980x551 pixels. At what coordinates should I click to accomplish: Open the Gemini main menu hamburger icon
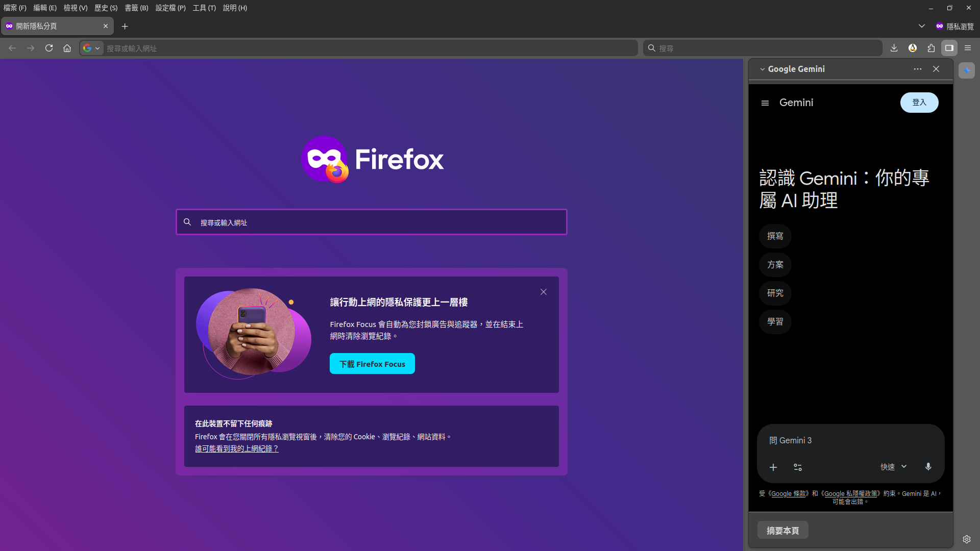click(x=765, y=103)
